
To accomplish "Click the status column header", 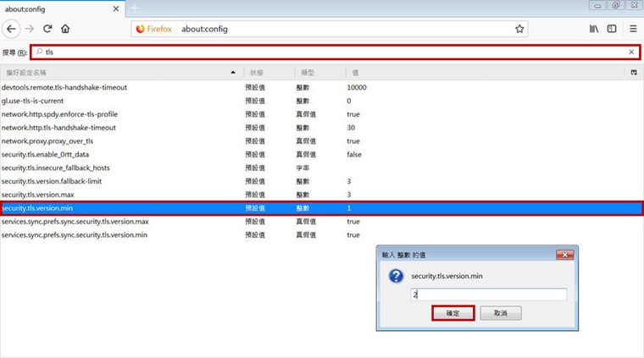I will click(x=269, y=73).
